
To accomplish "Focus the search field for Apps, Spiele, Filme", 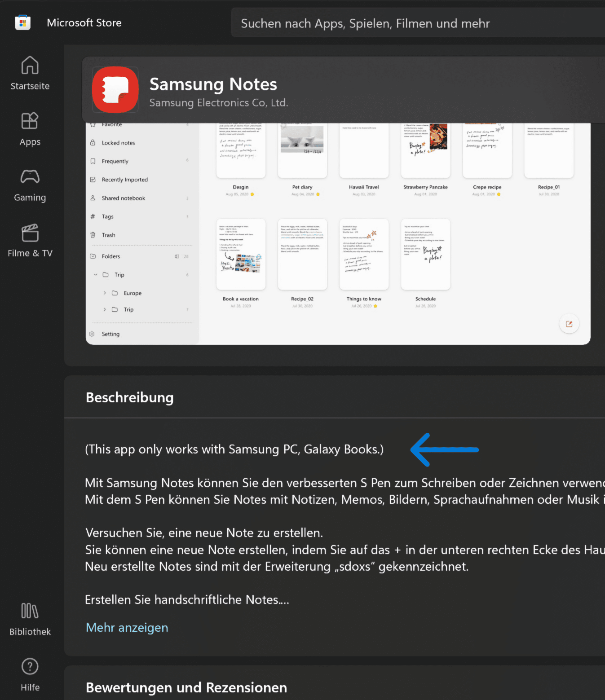I will click(418, 23).
